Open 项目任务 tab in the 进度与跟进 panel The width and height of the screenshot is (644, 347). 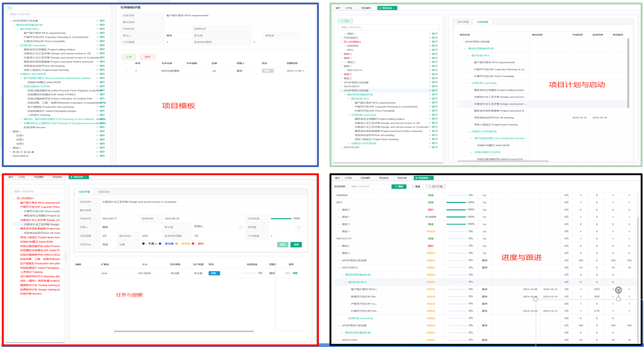pos(403,178)
